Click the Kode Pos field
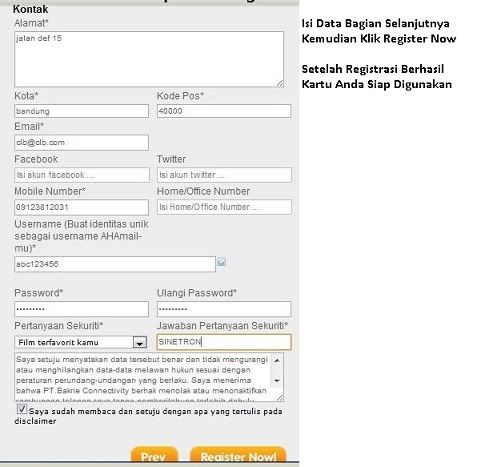This screenshot has width=477, height=467. coord(224,111)
